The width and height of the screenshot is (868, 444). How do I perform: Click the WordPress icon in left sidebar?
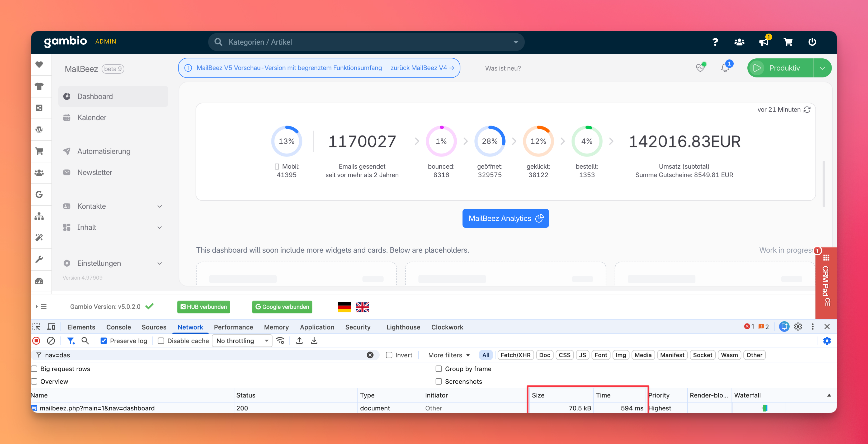pyautogui.click(x=39, y=129)
